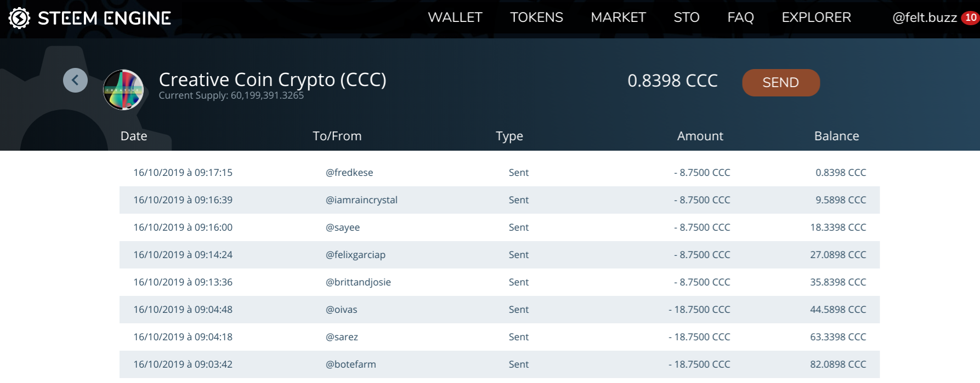980x383 pixels.
Task: Open the WALLET menu
Action: (455, 18)
